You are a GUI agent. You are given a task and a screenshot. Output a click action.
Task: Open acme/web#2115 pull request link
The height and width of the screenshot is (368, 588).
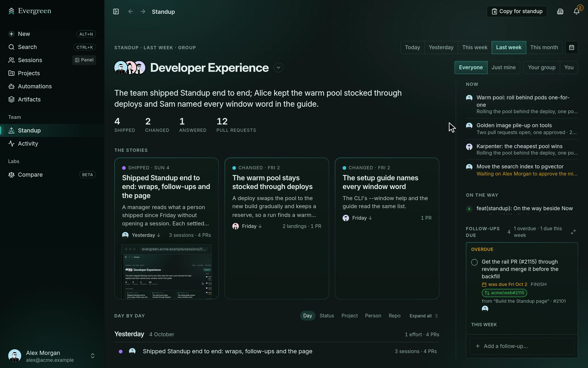coord(504,293)
